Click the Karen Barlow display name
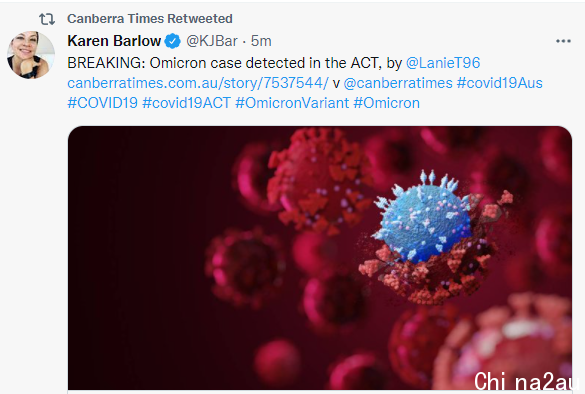 click(x=114, y=41)
